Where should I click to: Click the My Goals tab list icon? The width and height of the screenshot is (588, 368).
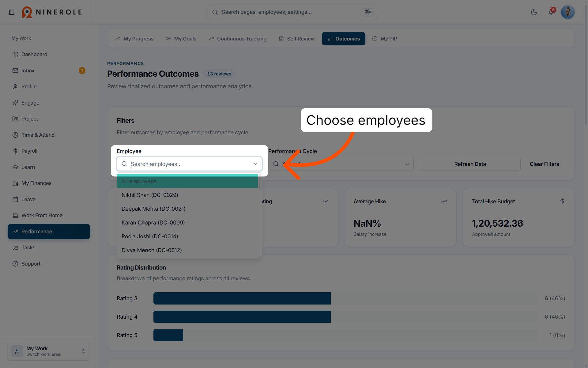168,39
